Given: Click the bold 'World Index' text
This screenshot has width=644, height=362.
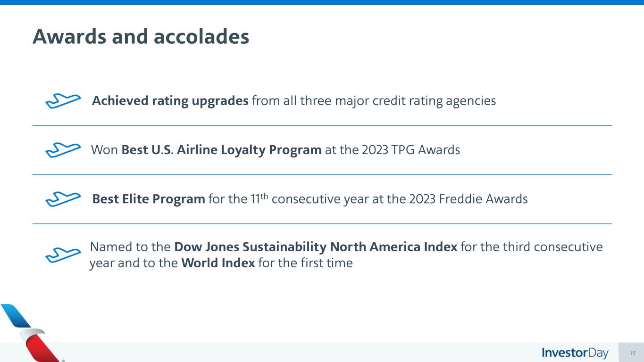Looking at the screenshot, I should pyautogui.click(x=218, y=263).
